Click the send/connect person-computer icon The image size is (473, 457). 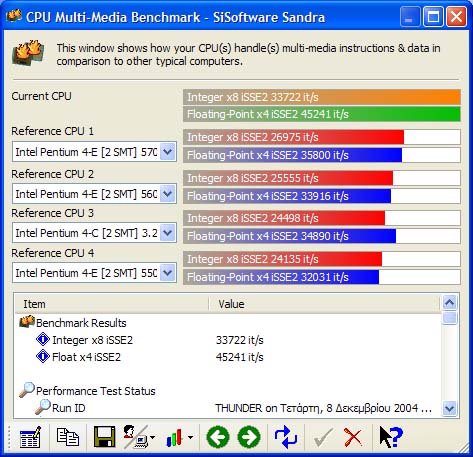pyautogui.click(x=135, y=437)
